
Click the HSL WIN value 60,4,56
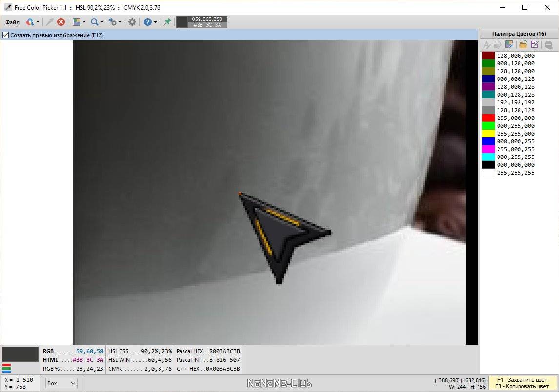point(160,360)
